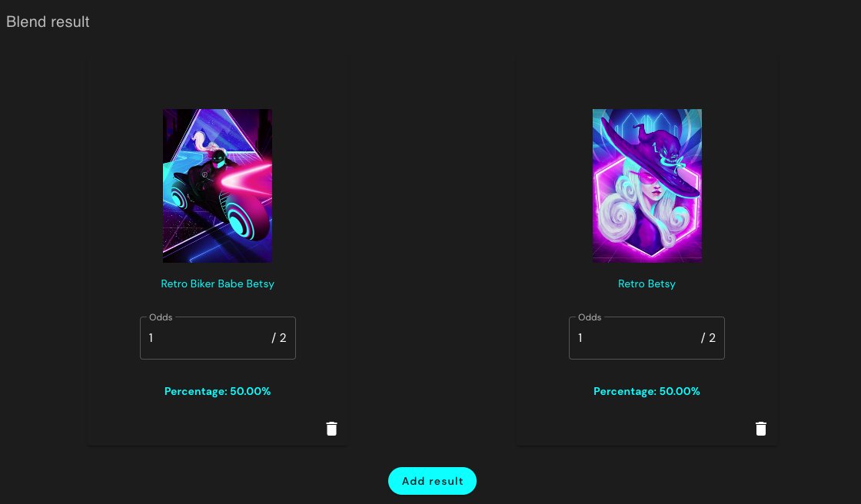Click numerator value 1 in Retro Betsy odds

click(x=580, y=338)
